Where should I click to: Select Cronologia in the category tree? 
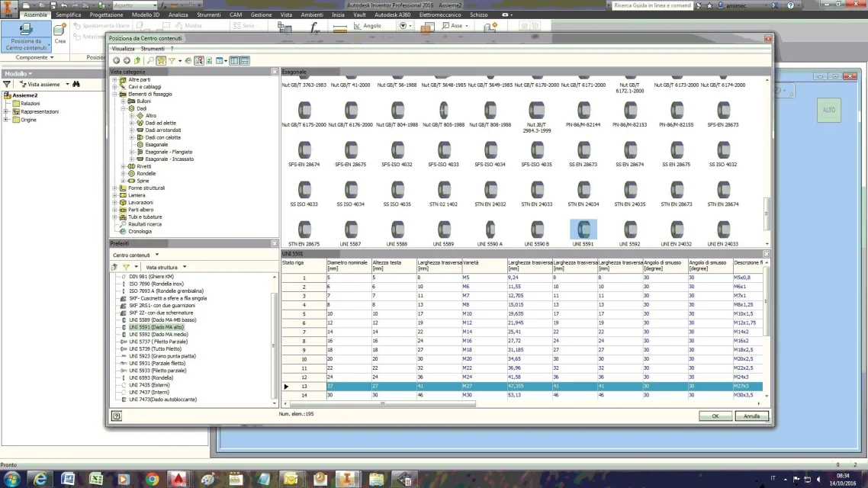(x=140, y=231)
